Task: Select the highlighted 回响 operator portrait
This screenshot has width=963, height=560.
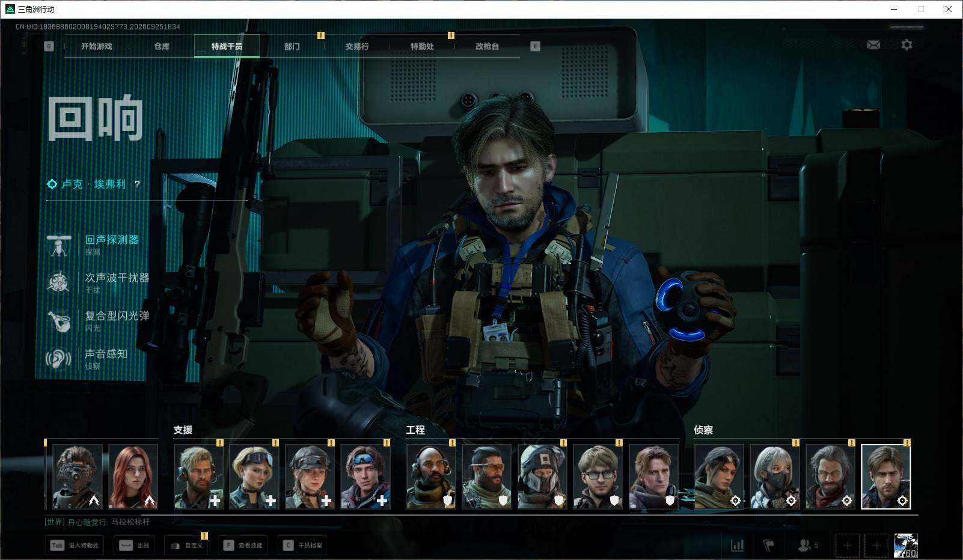Action: click(x=886, y=476)
